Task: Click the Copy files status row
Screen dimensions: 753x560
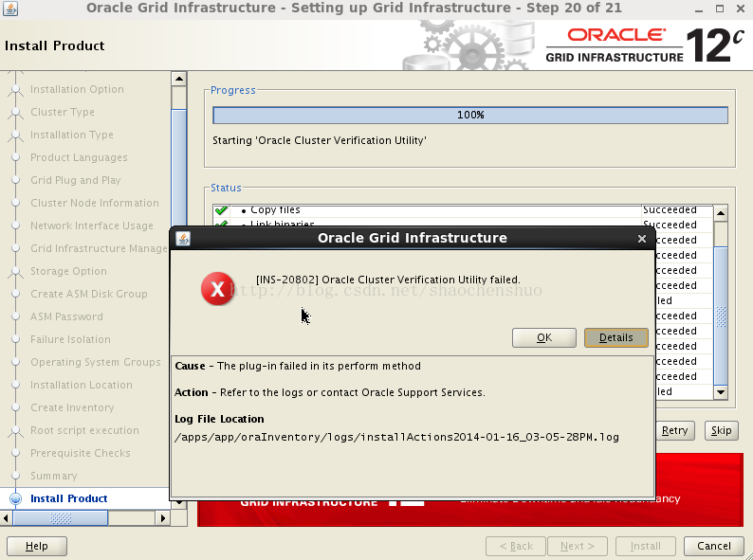Action: (464, 209)
